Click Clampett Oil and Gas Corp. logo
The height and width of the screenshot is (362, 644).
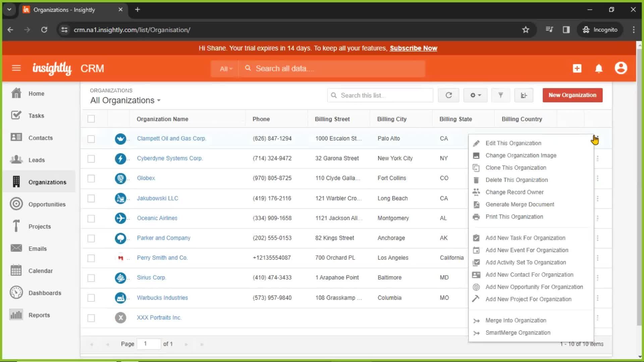click(x=120, y=138)
